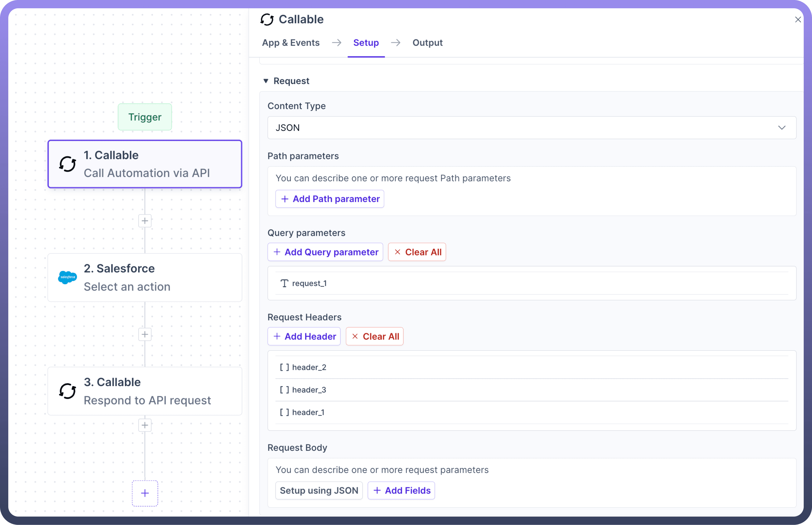The image size is (812, 525).
Task: Switch to the App & Events tab
Action: coord(291,43)
